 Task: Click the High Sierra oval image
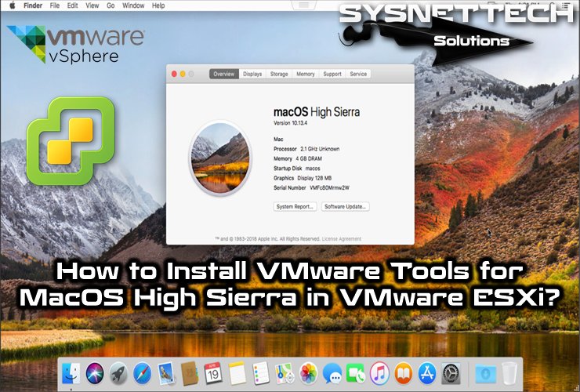220,158
